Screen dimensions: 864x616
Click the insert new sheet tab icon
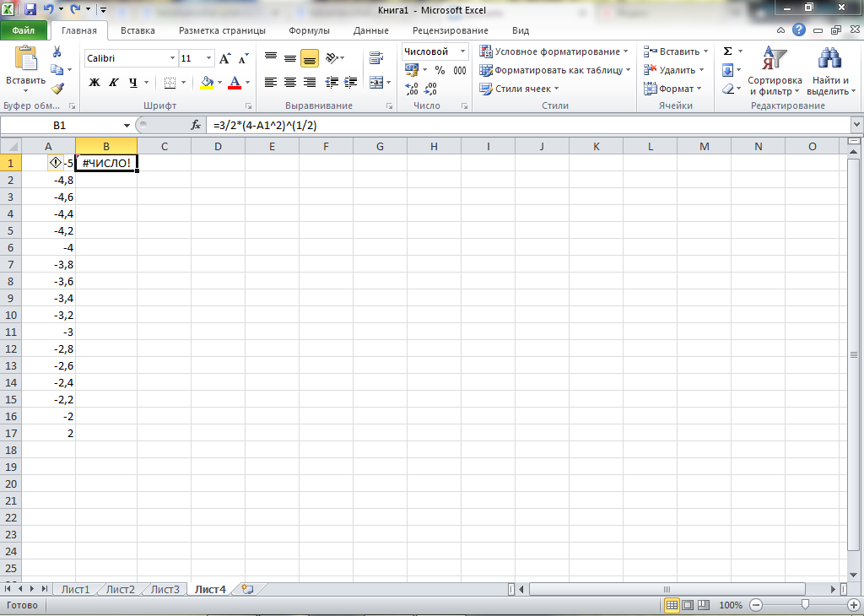pos(247,590)
